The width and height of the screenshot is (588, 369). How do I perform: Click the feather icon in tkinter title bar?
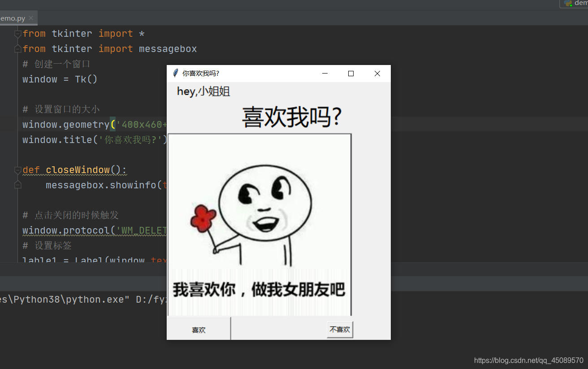(175, 74)
